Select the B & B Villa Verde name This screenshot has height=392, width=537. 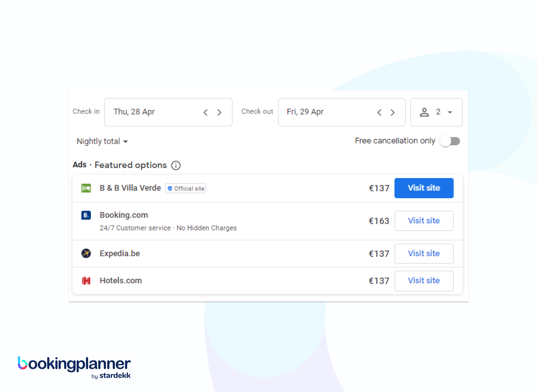130,188
